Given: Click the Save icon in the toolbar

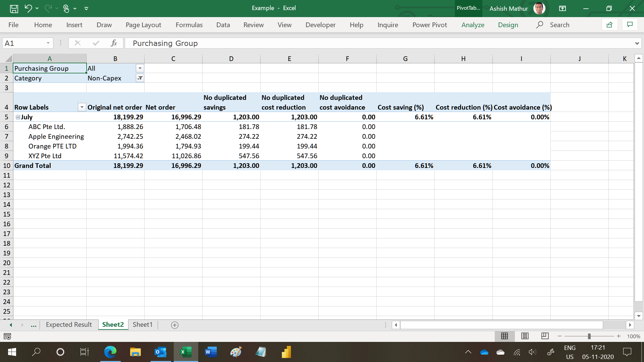Looking at the screenshot, I should pos(14,8).
